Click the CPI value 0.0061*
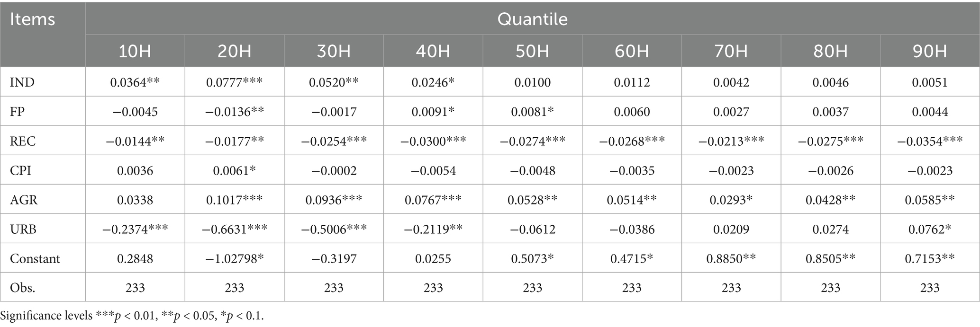This screenshot has width=980, height=327. tap(234, 170)
